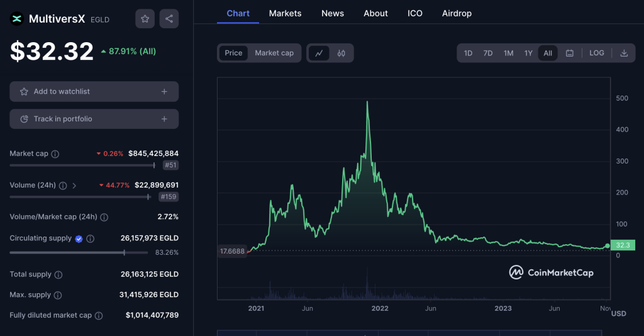Click the 83.26% circulating supply percentage
Viewport: 644px width, 336px height.
(167, 252)
